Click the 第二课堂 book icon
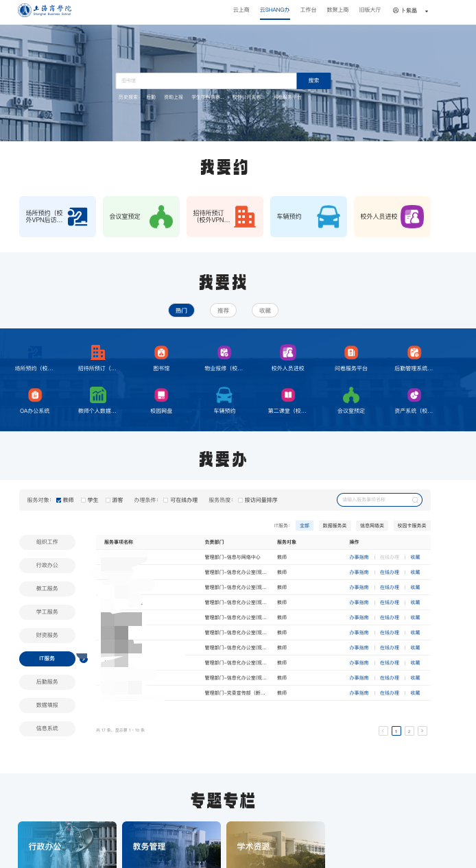Viewport: 476px width, 868px height. point(287,395)
